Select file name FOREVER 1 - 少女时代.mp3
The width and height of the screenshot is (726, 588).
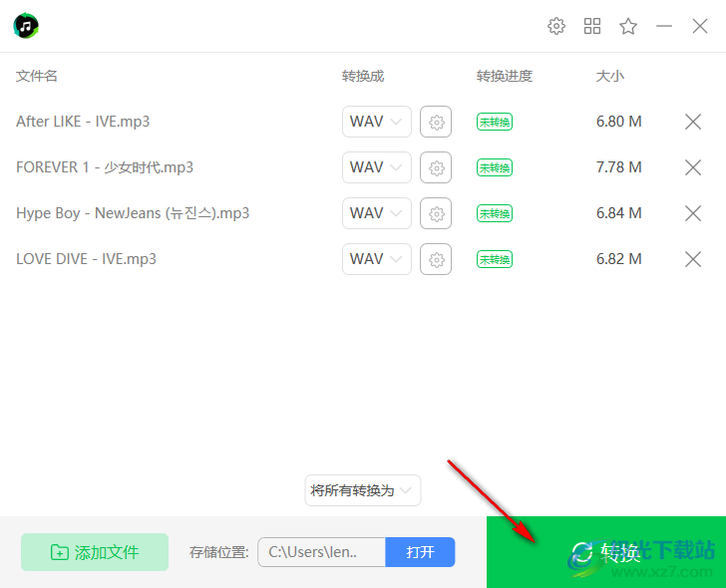click(105, 167)
